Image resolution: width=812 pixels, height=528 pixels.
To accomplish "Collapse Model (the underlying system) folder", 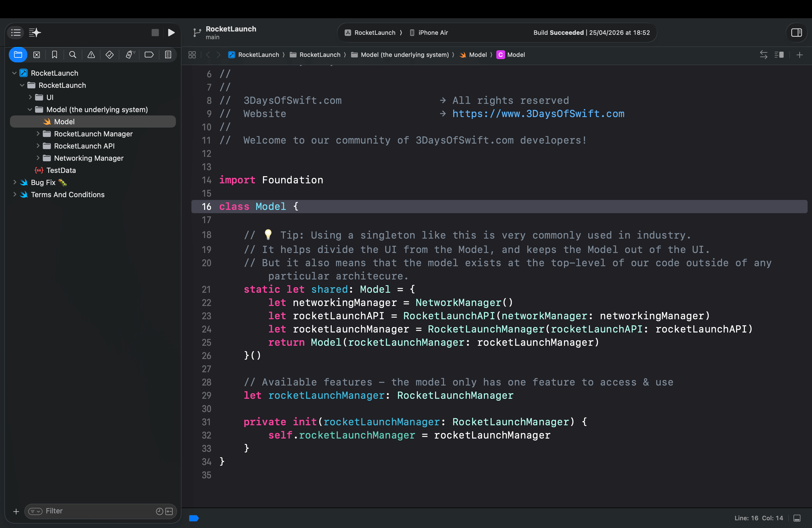I will [x=30, y=109].
